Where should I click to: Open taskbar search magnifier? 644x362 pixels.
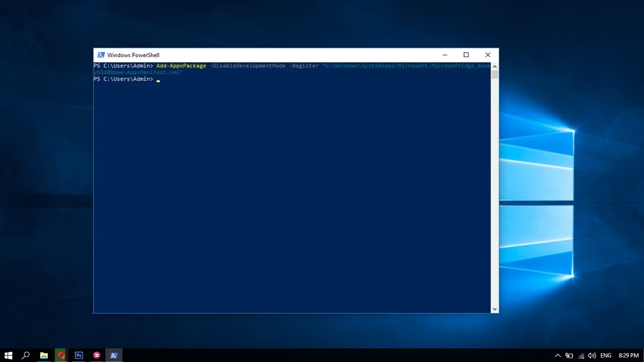pos(25,356)
